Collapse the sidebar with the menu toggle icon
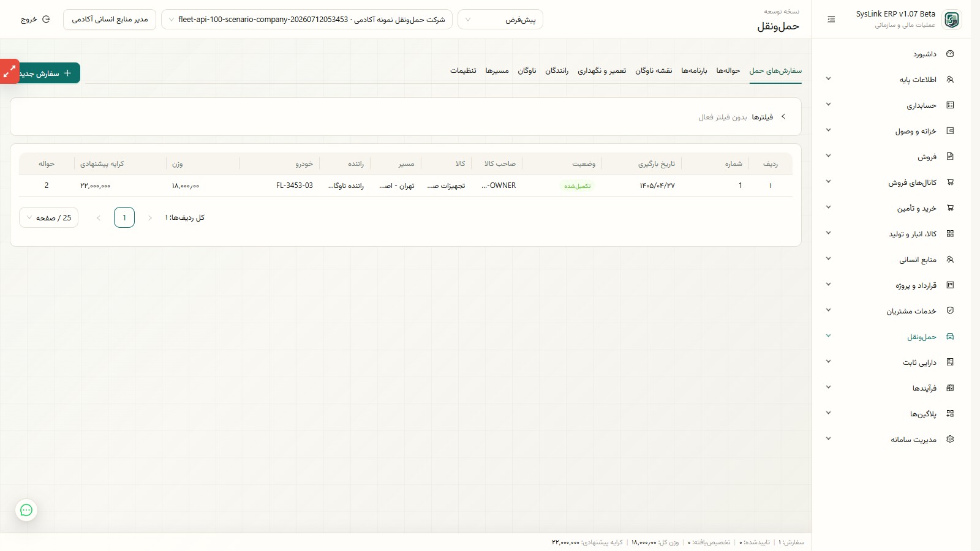Viewport: 980px width, 551px height. [x=831, y=20]
